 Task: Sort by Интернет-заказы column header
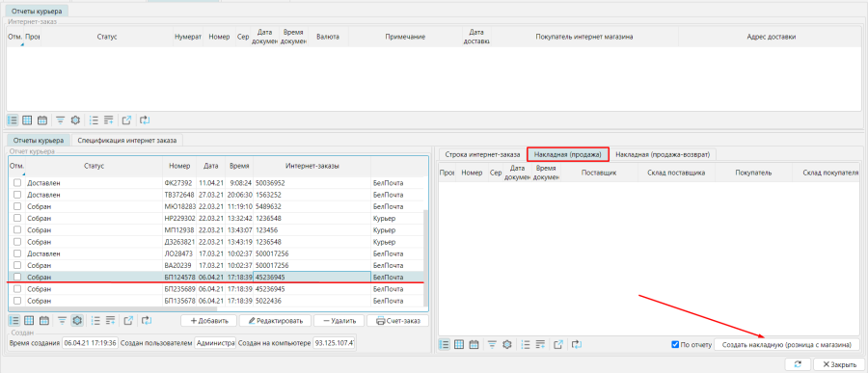coord(312,166)
